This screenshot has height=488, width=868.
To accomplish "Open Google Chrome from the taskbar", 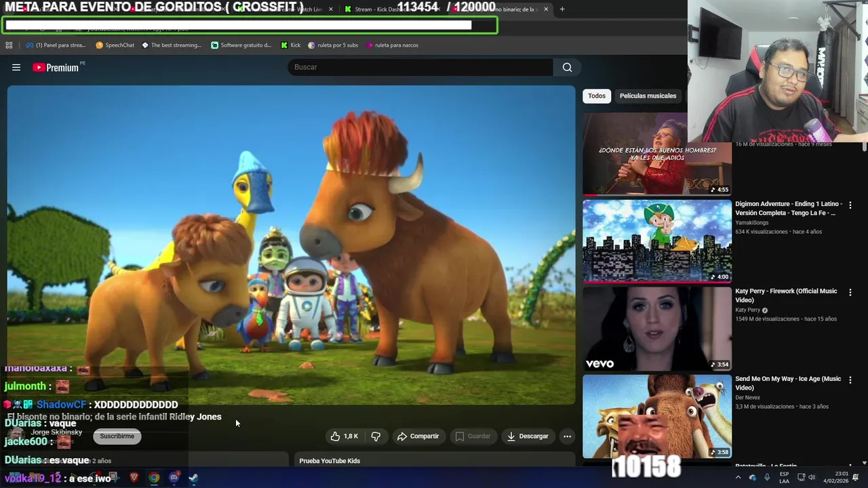I will pos(154,478).
